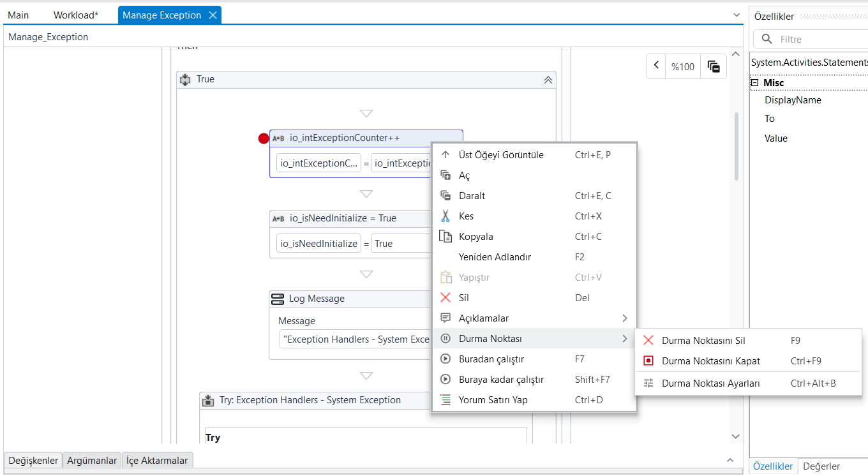Image resolution: width=868 pixels, height=476 pixels.
Task: Click the collapse-all icon next to %100
Action: (x=714, y=66)
